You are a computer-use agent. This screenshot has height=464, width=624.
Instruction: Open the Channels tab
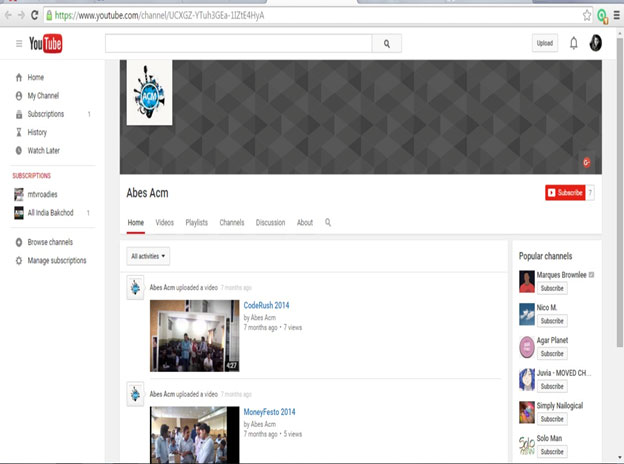click(232, 222)
